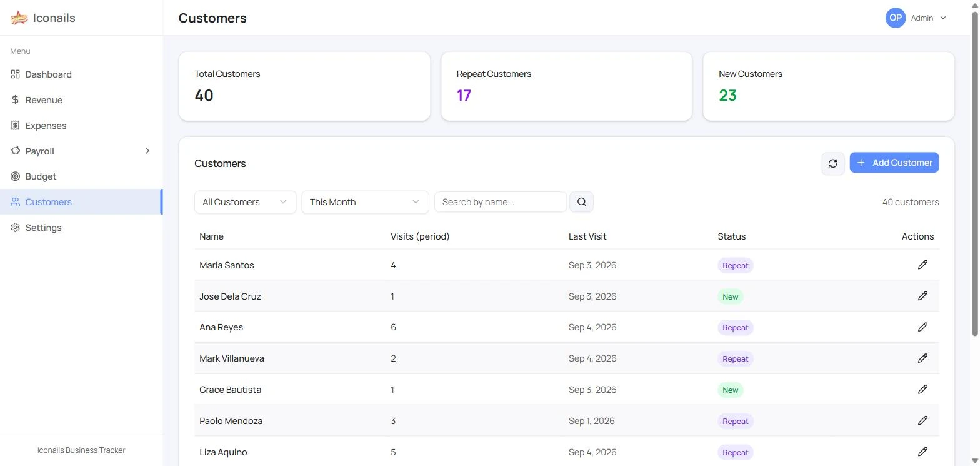Open the Admin account dropdown chevron
980x466 pixels.
(x=943, y=18)
